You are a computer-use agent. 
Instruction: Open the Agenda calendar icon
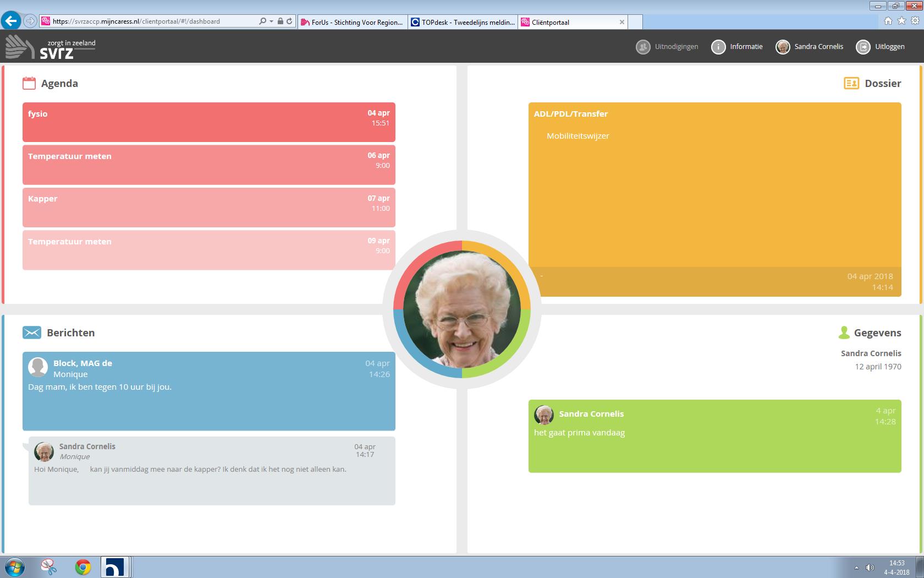[29, 84]
